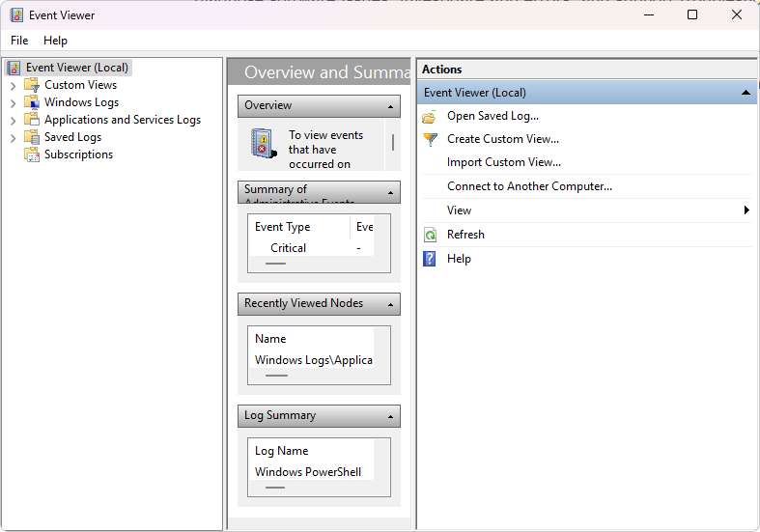The image size is (760, 532).
Task: Collapse the Log Summary section
Action: tap(391, 416)
